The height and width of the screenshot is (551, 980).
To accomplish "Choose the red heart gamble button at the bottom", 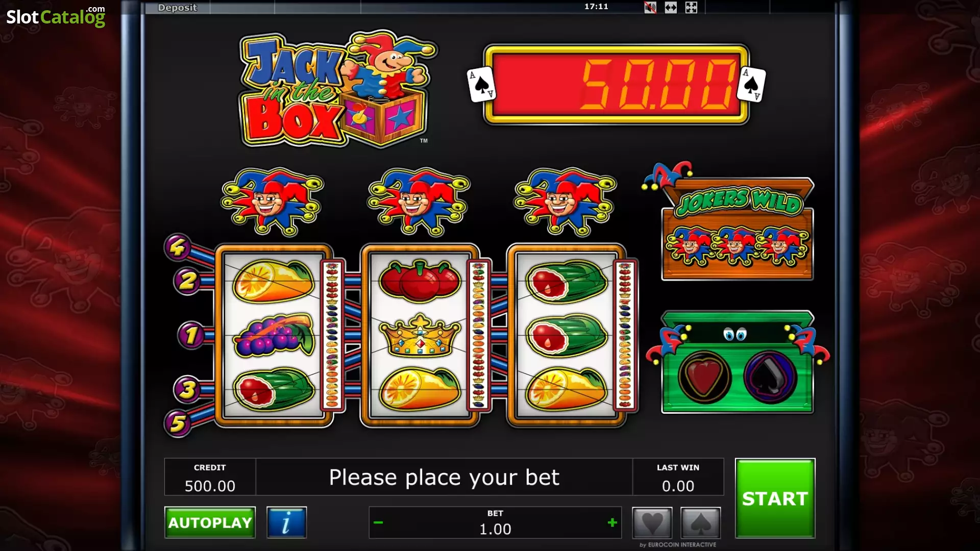I will point(652,523).
